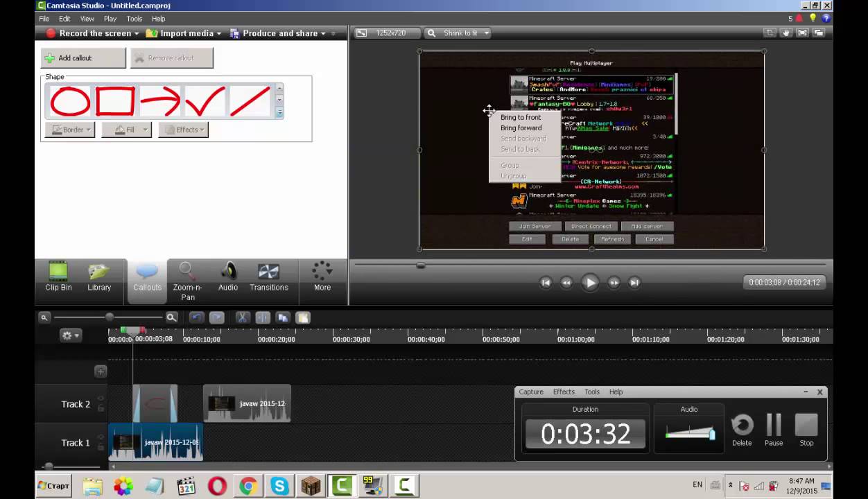Image resolution: width=868 pixels, height=499 pixels.
Task: Play the preview video
Action: click(x=590, y=282)
